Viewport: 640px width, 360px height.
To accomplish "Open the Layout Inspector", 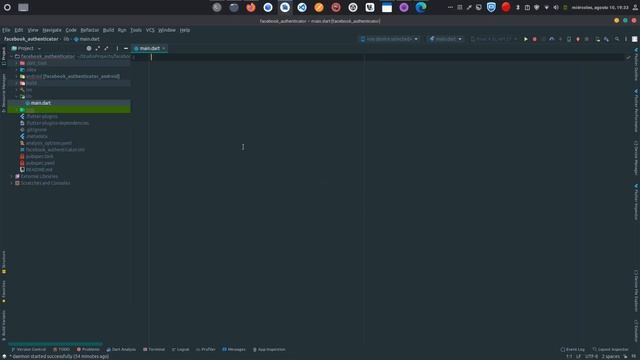I will [611, 349].
